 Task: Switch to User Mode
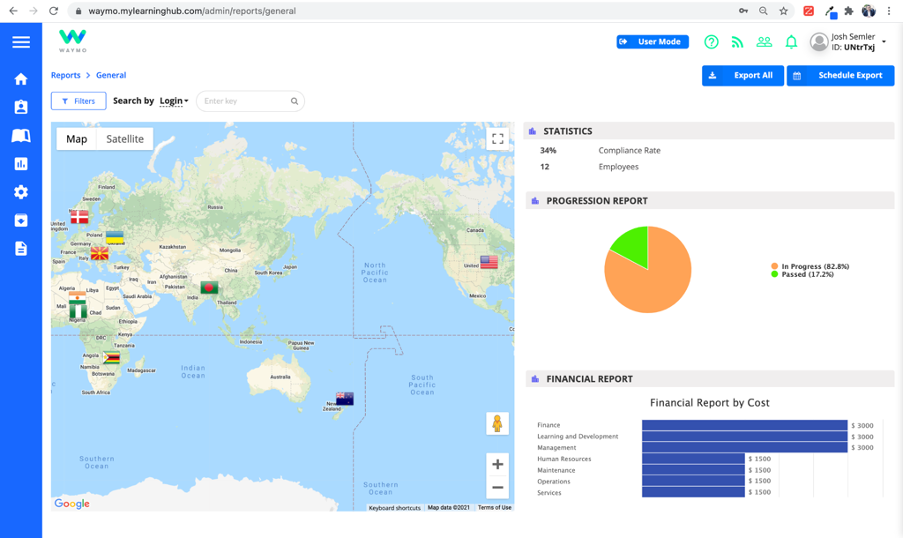[653, 42]
